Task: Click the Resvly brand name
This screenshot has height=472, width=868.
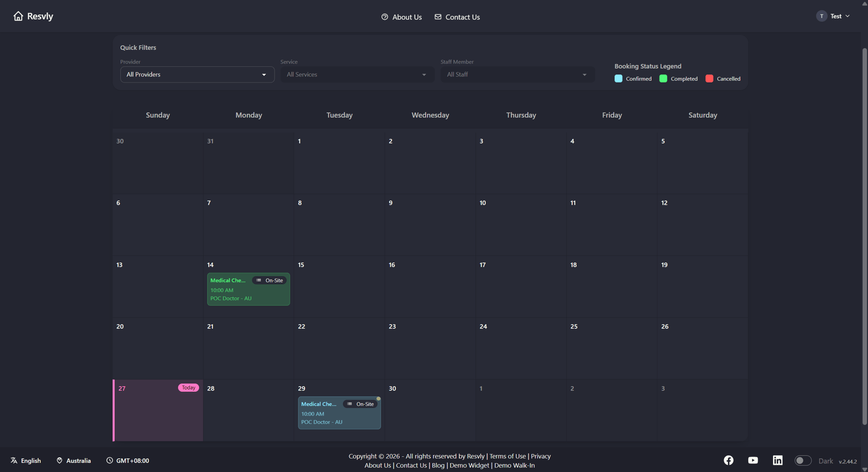Action: coord(40,16)
